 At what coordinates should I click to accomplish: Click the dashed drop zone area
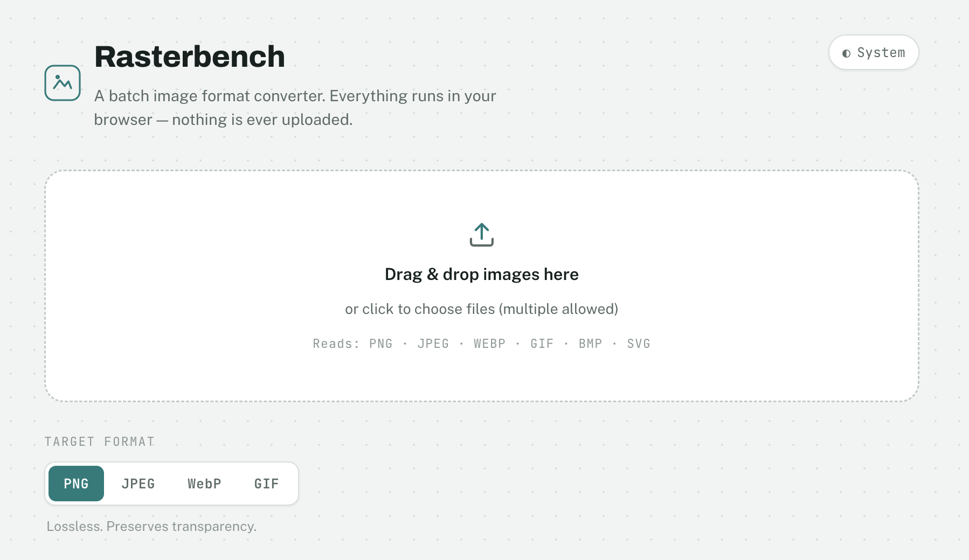tap(482, 286)
